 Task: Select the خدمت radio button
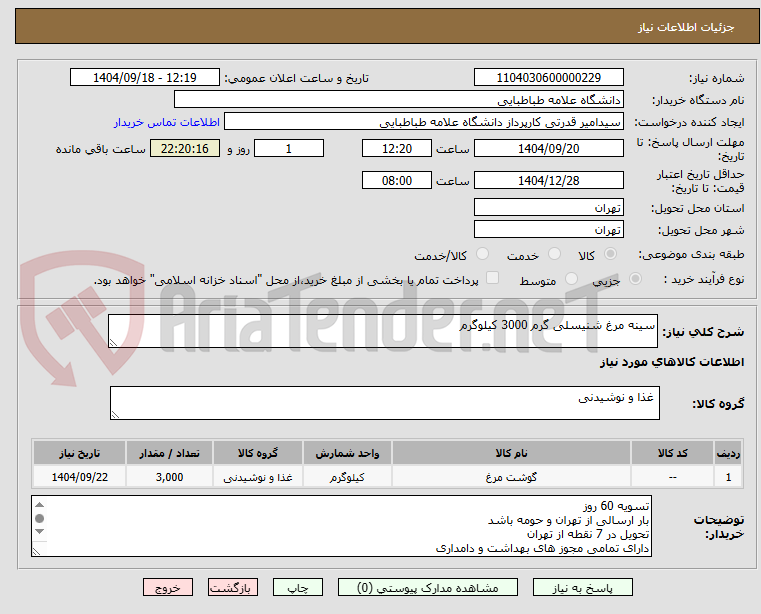(x=554, y=253)
